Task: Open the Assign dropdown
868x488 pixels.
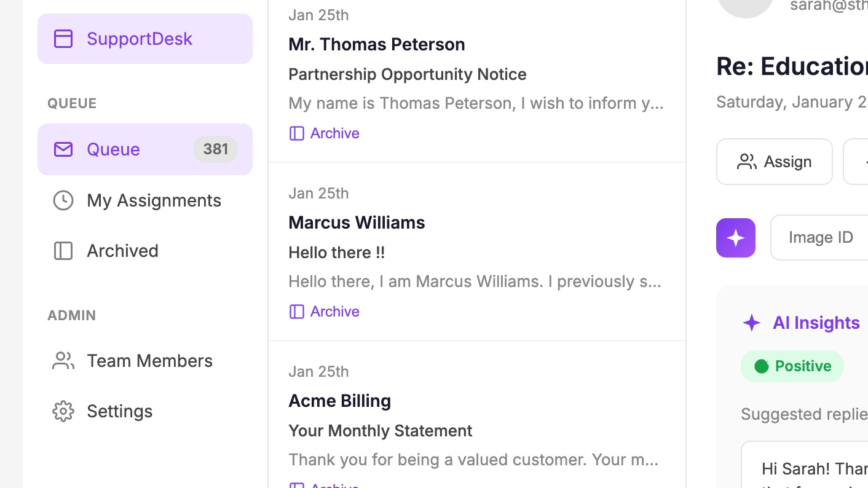Action: pos(774,161)
